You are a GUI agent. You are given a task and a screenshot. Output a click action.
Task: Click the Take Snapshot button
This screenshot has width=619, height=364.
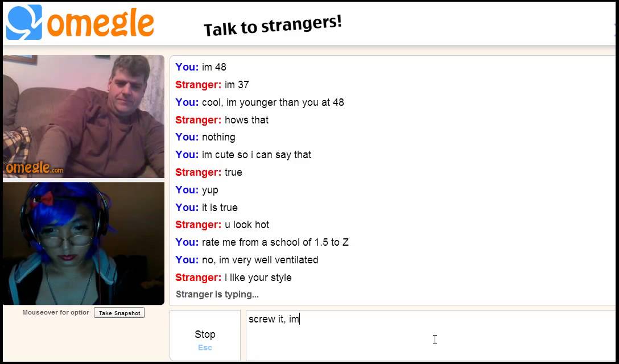(x=119, y=313)
